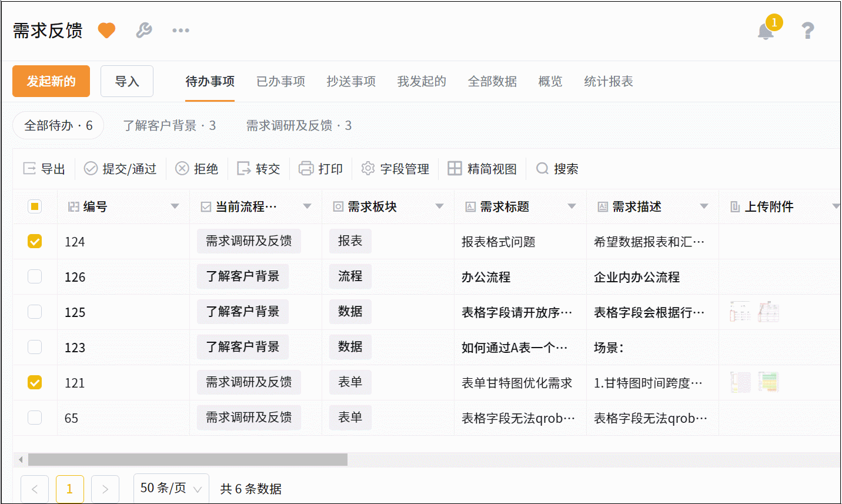842x504 pixels.
Task: Uncheck the checkbox for row 121
Action: pos(35,382)
